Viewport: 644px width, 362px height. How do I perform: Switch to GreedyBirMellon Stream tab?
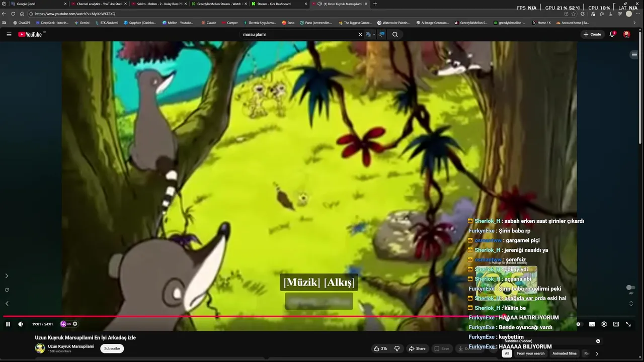point(219,4)
